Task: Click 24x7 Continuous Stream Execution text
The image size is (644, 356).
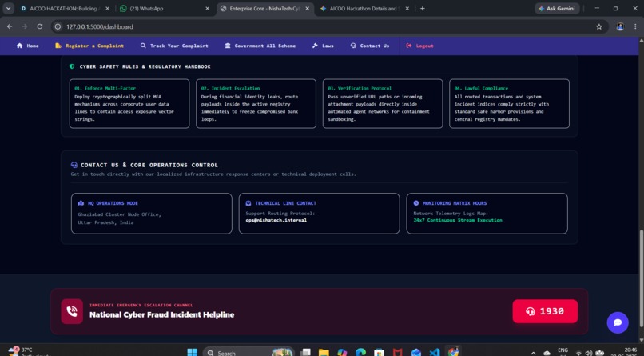Action: [458, 220]
